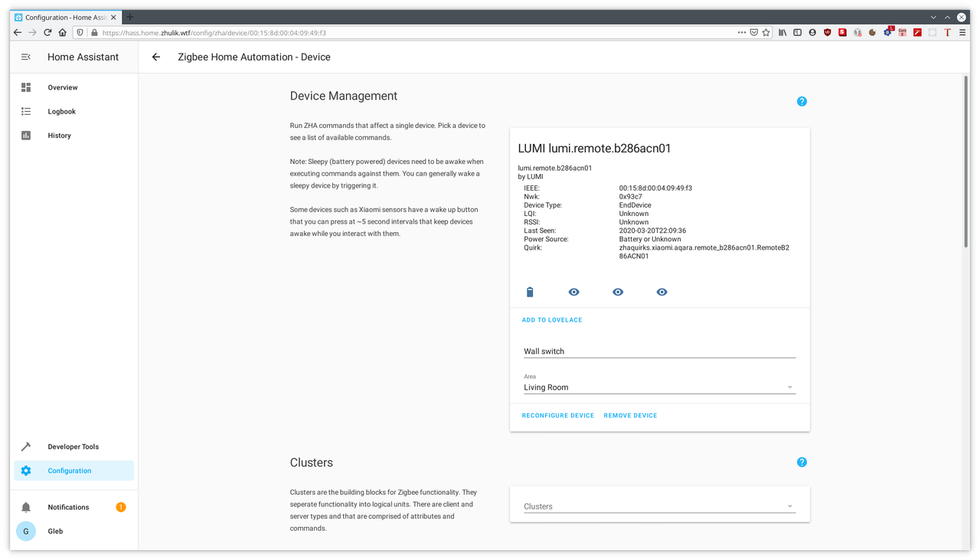Click the Notifications bell icon
The image size is (980, 560).
(x=26, y=507)
